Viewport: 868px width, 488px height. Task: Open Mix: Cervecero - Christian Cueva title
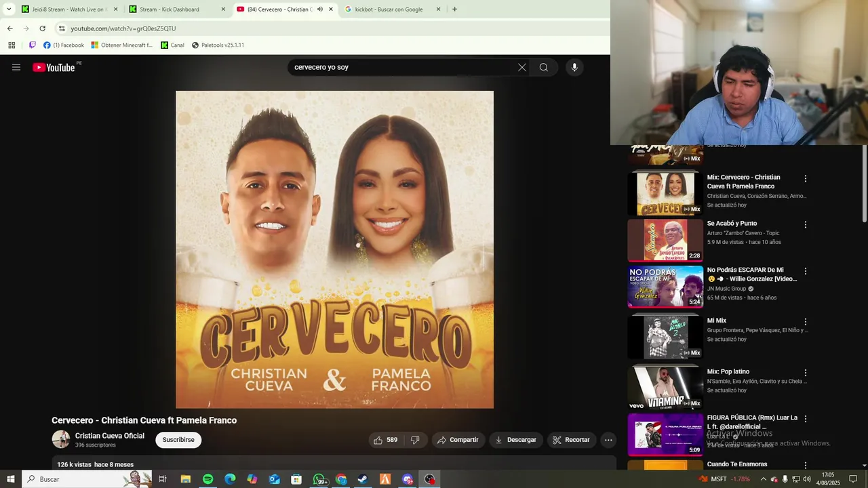click(x=744, y=182)
